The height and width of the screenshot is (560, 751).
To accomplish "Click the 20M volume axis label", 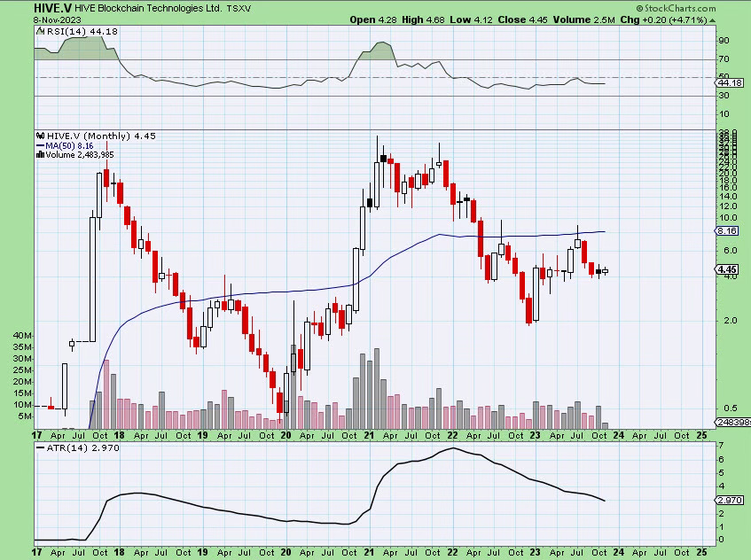I will coord(22,382).
